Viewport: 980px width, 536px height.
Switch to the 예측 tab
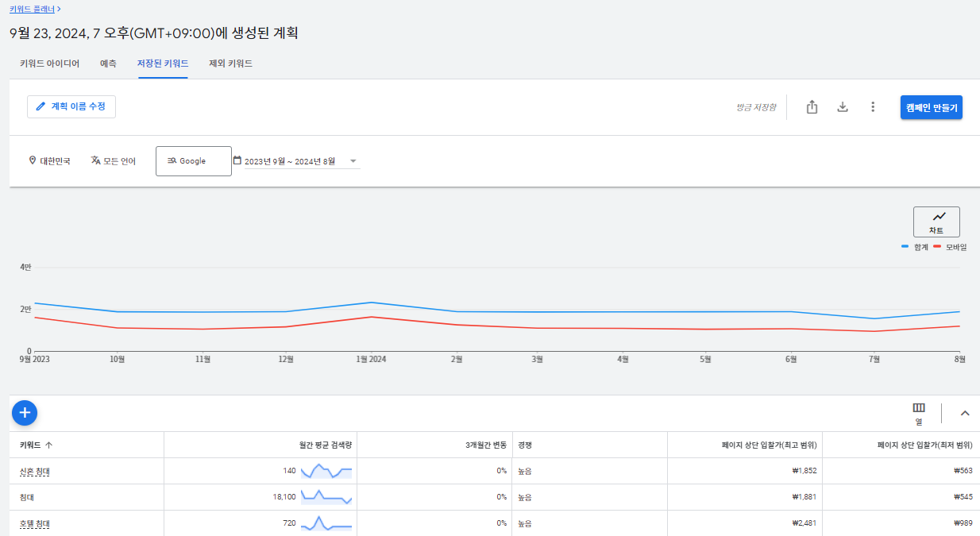pos(109,64)
